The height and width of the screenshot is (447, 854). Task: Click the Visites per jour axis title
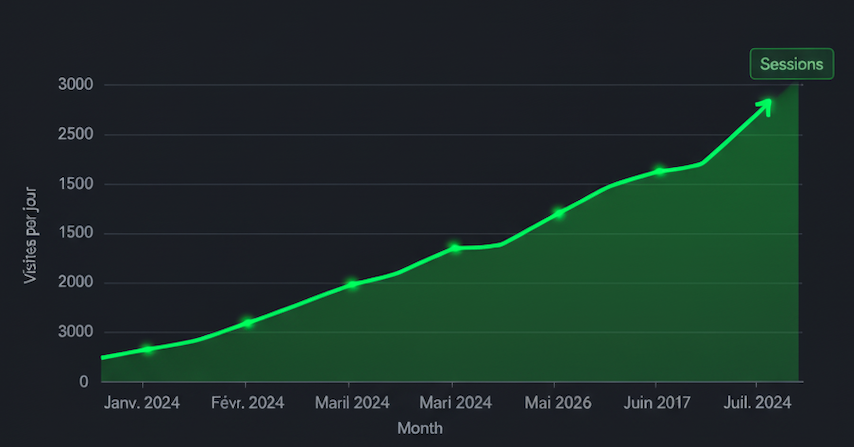[x=30, y=233]
